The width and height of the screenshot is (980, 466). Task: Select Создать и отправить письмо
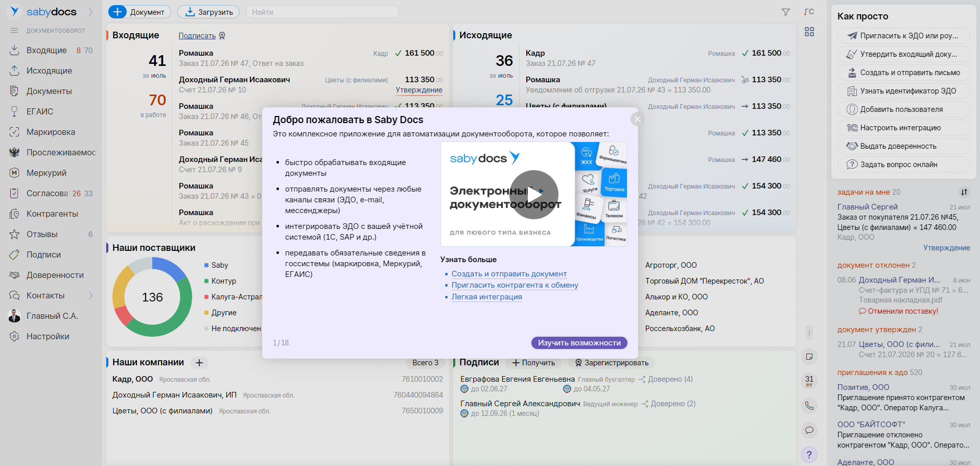click(x=904, y=73)
